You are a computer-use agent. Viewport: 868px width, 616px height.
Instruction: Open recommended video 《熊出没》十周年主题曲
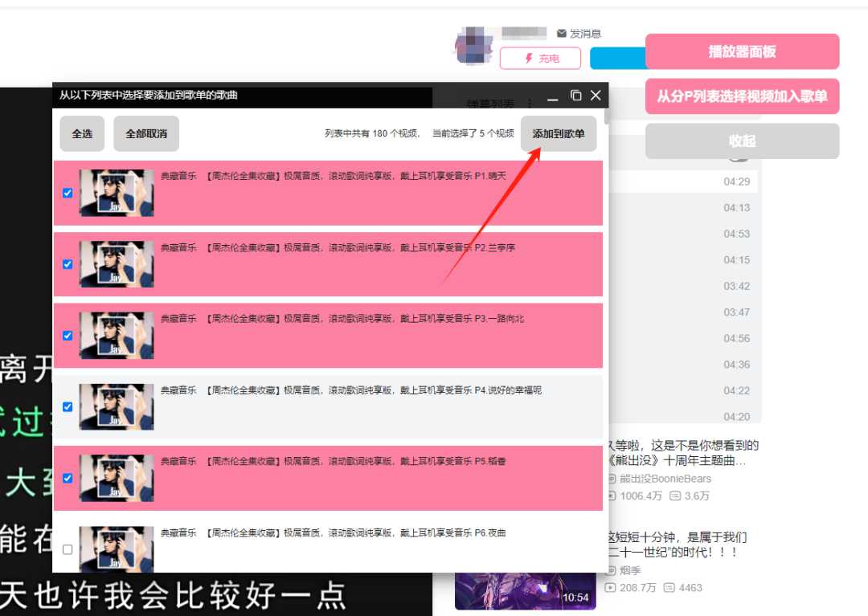[684, 453]
